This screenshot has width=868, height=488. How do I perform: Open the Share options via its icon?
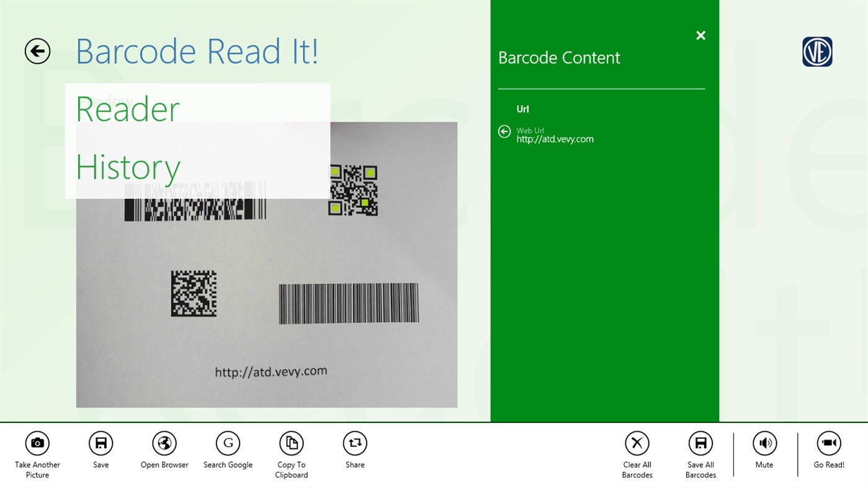point(354,443)
